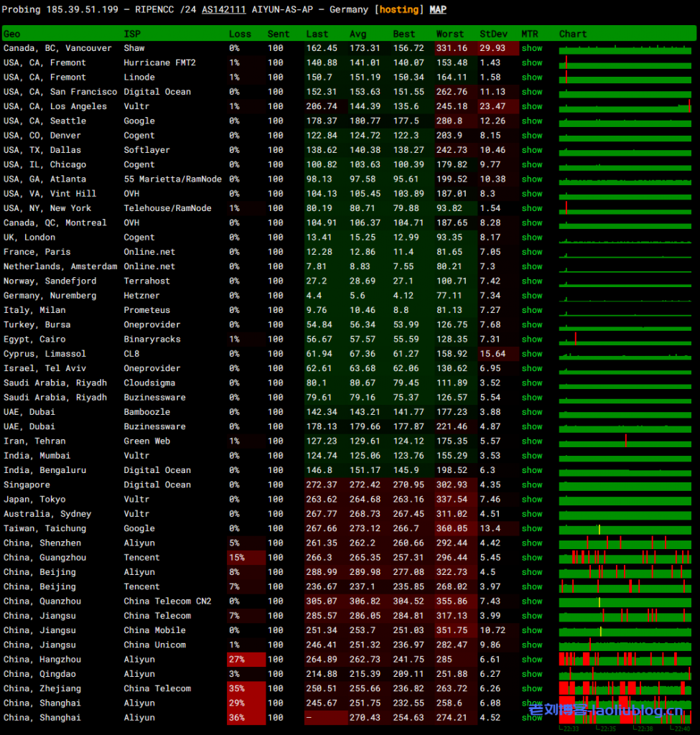Show MTR for Singapore Digital Ocean
This screenshot has height=735, width=700.
(x=532, y=484)
